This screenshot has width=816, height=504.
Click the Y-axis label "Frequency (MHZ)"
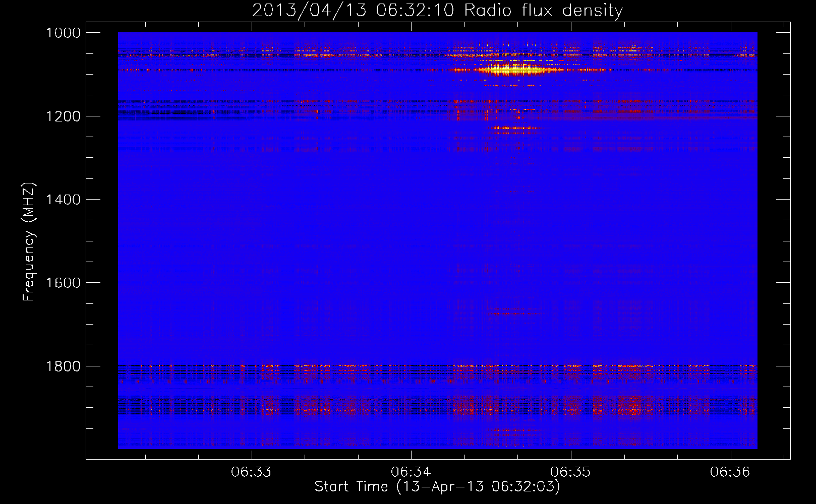coord(29,241)
